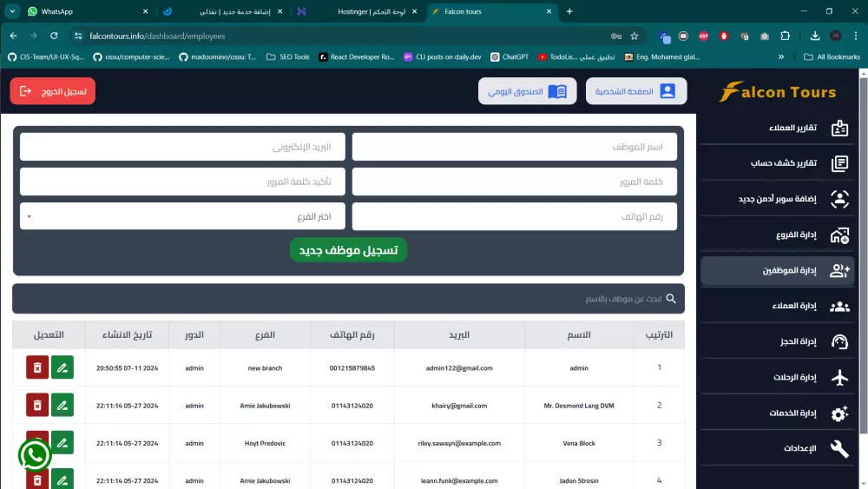Click the magnifier search icon
This screenshot has width=868, height=489.
[671, 299]
